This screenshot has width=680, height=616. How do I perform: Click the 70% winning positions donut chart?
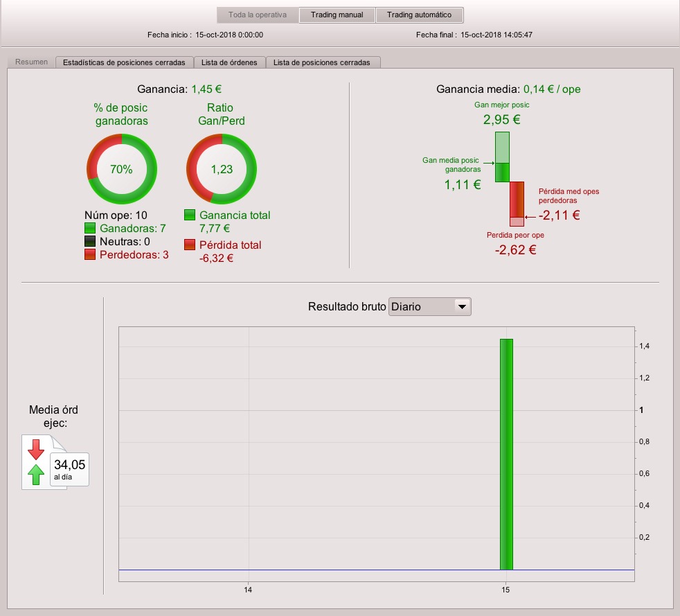pyautogui.click(x=122, y=169)
